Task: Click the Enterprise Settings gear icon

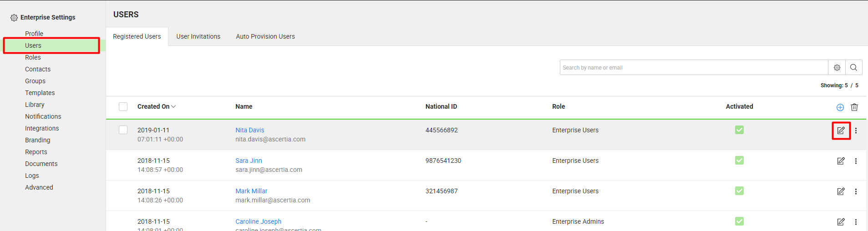Action: point(14,18)
